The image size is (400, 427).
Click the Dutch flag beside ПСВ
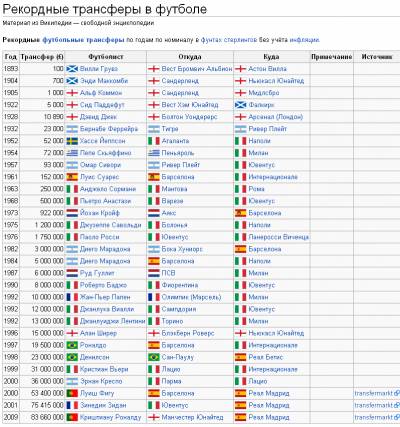[x=154, y=273]
